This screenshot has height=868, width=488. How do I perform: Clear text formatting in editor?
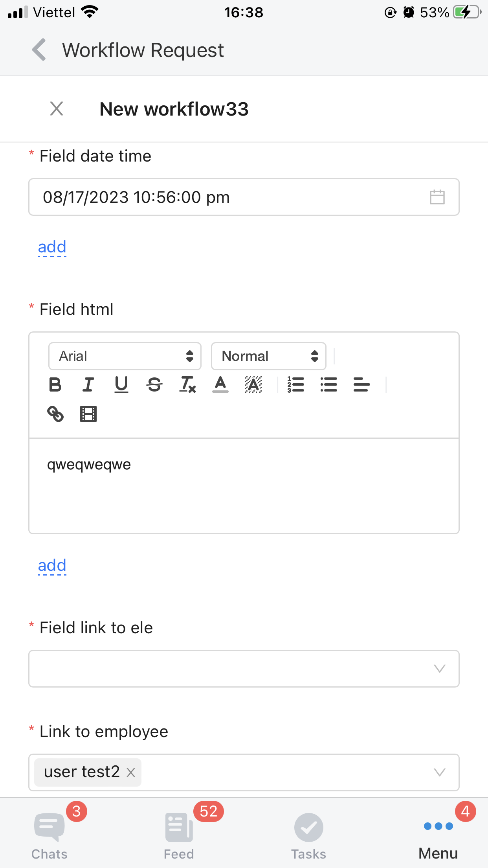tap(187, 384)
